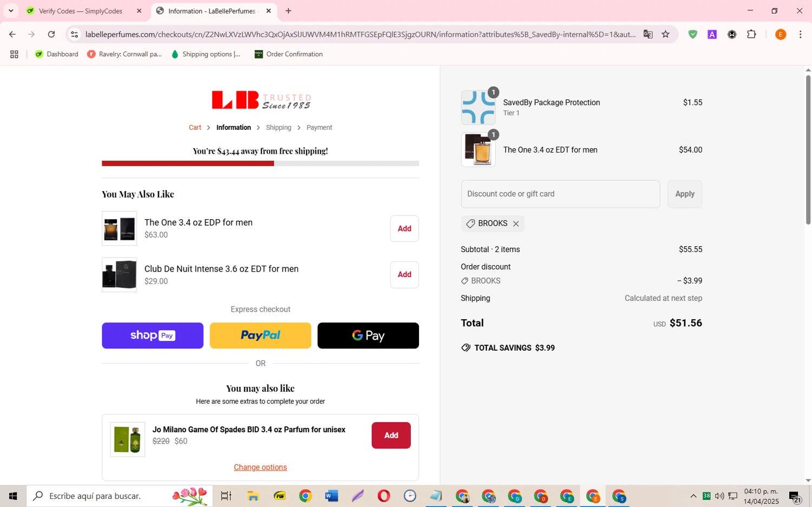This screenshot has width=812, height=507.
Task: Click Change options link
Action: 260,468
